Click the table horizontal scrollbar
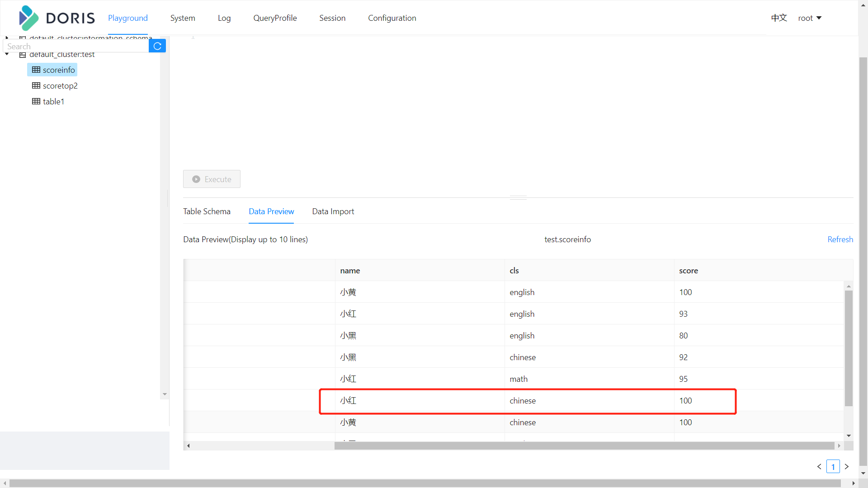 584,446
